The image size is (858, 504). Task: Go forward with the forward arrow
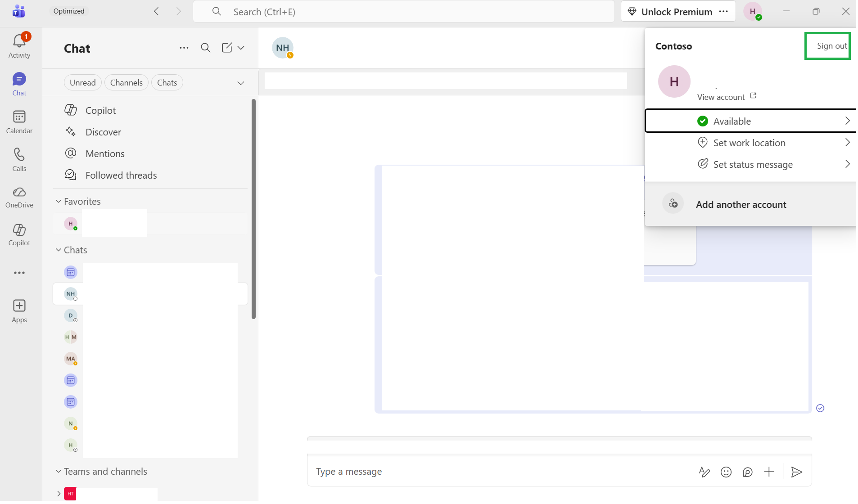tap(179, 12)
